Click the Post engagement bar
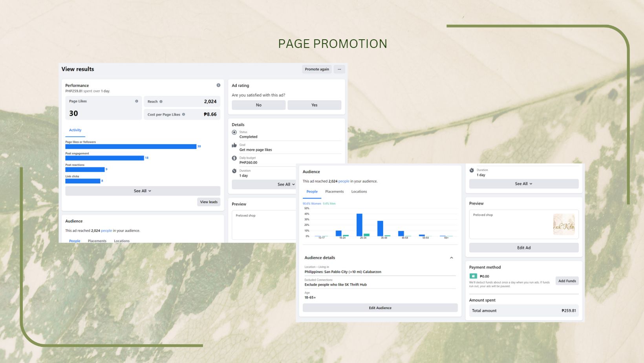Screen dimensions: 644x363 click(x=105, y=158)
